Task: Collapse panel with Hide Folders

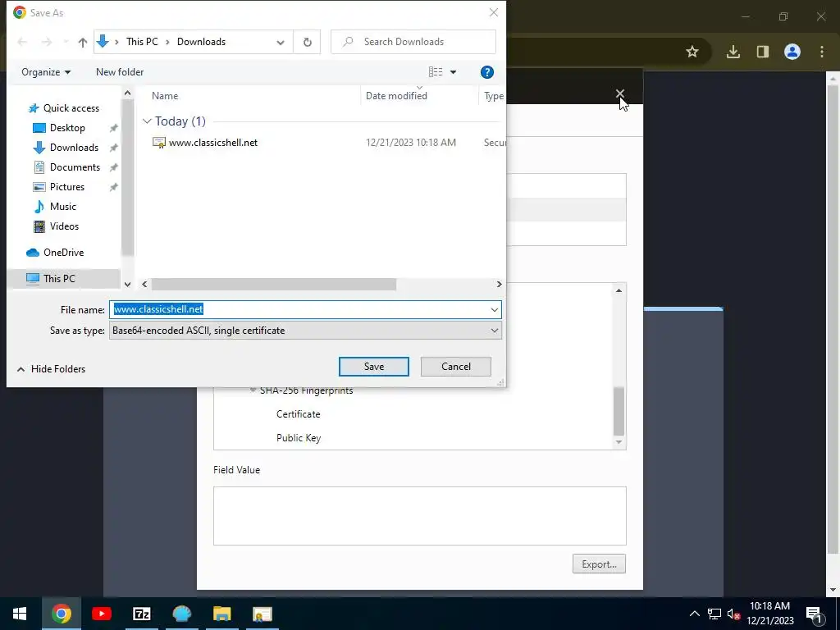Action: [x=52, y=369]
